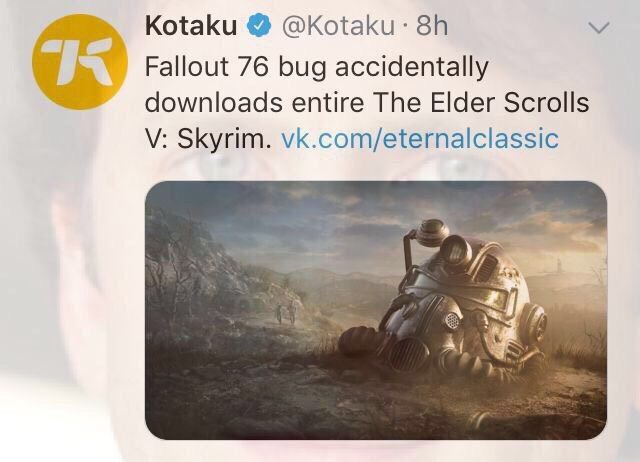Click the 'V: Skyrim.' text
Screen dimensions: 640x462
(x=208, y=138)
